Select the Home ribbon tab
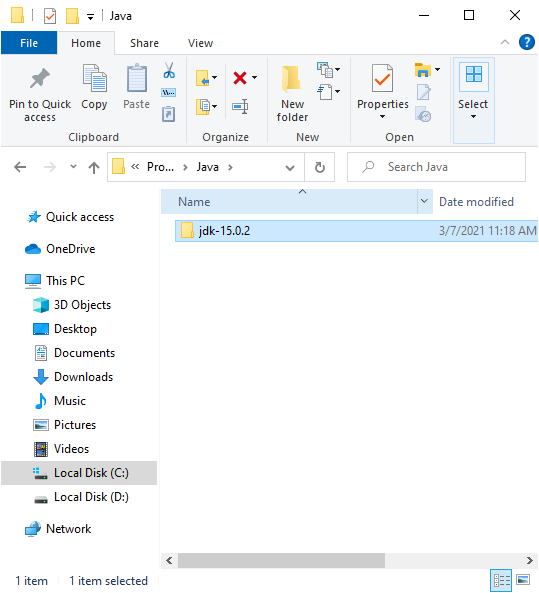Image resolution: width=539 pixels, height=593 pixels. click(86, 43)
